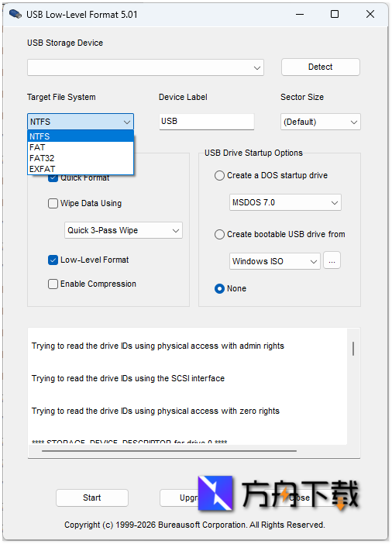392x544 pixels.
Task: Click log line about zero rights
Action: 156,411
